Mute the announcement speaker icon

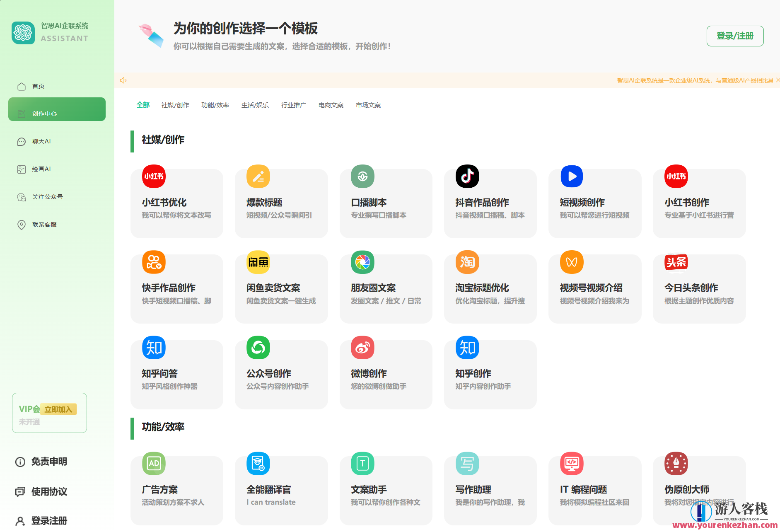(x=123, y=80)
